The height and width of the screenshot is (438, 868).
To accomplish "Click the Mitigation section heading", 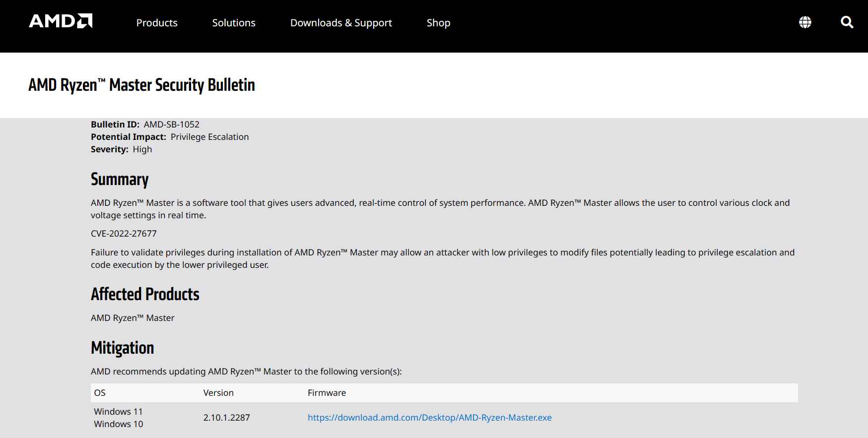I will pos(122,348).
